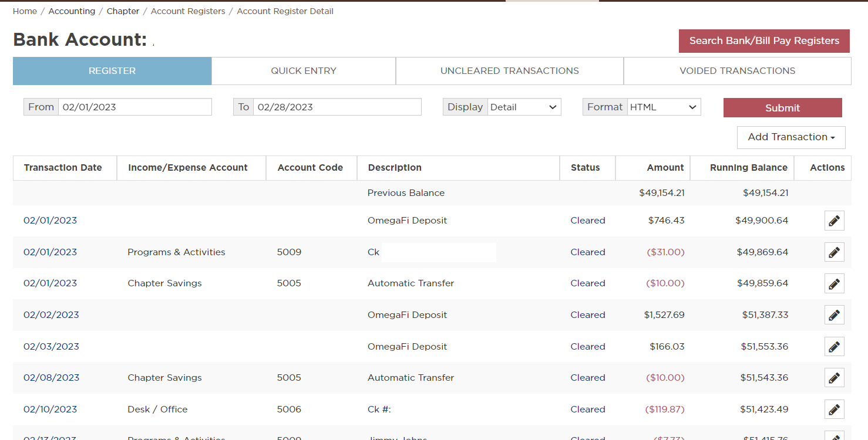Image resolution: width=868 pixels, height=440 pixels.
Task: Edit the $166.03 OmegaFi Deposit row
Action: pyautogui.click(x=834, y=347)
